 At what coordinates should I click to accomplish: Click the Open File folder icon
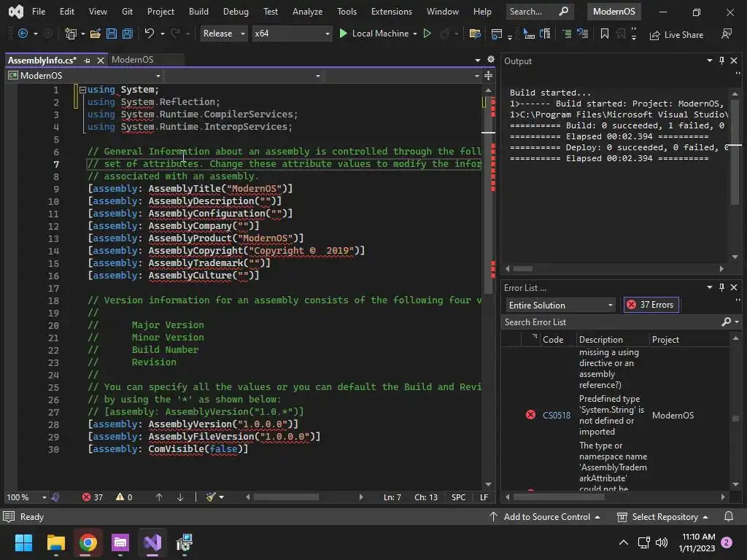(95, 34)
